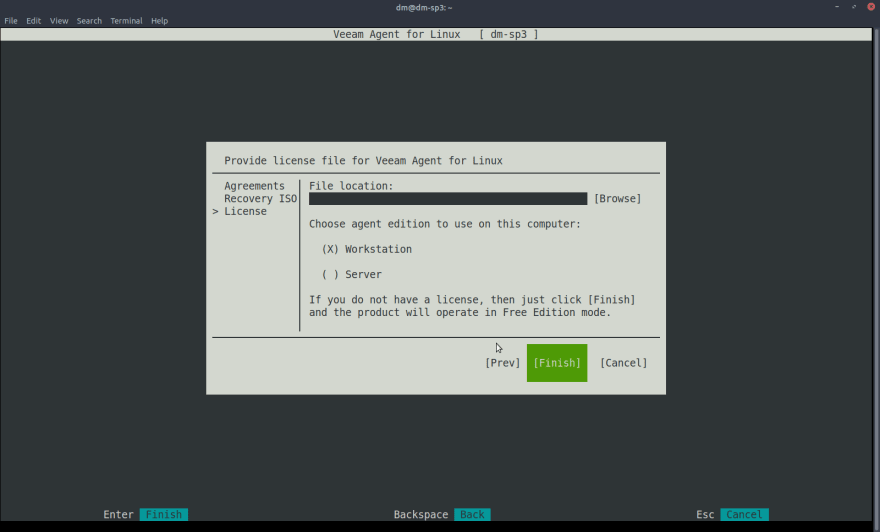Open the Search menu
This screenshot has width=880, height=532.
coord(89,21)
